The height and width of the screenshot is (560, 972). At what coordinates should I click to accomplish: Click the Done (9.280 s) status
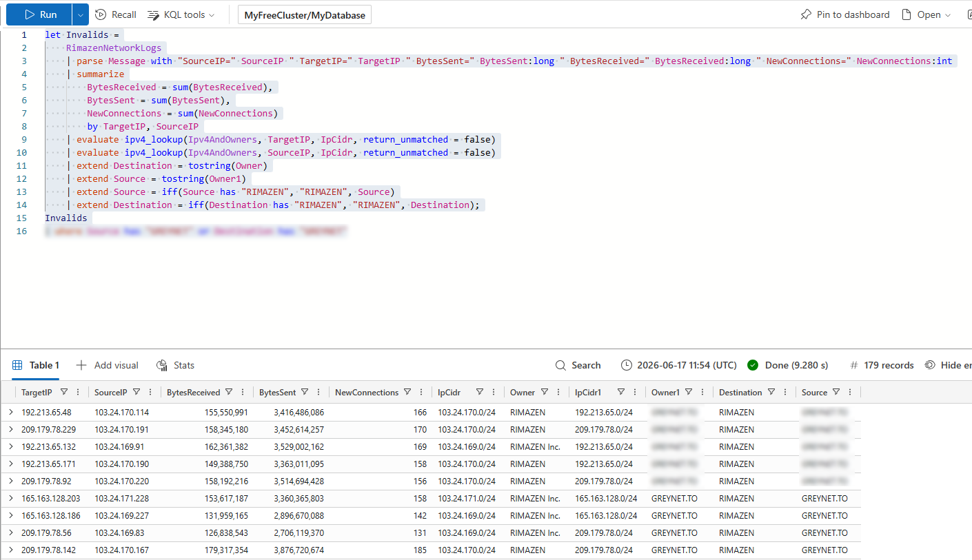[x=788, y=365]
